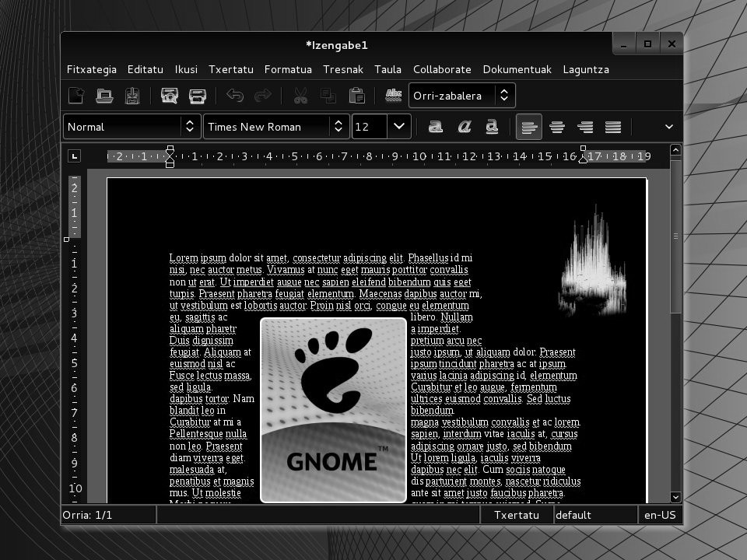This screenshot has height=560, width=747.
Task: Expand the font size dropdown arrow
Action: 399,127
